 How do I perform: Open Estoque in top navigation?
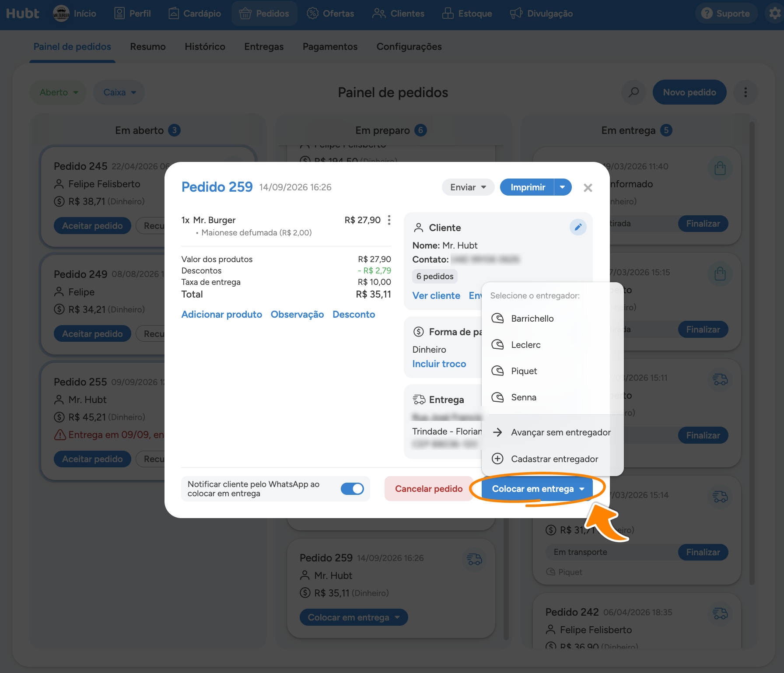[x=467, y=14]
